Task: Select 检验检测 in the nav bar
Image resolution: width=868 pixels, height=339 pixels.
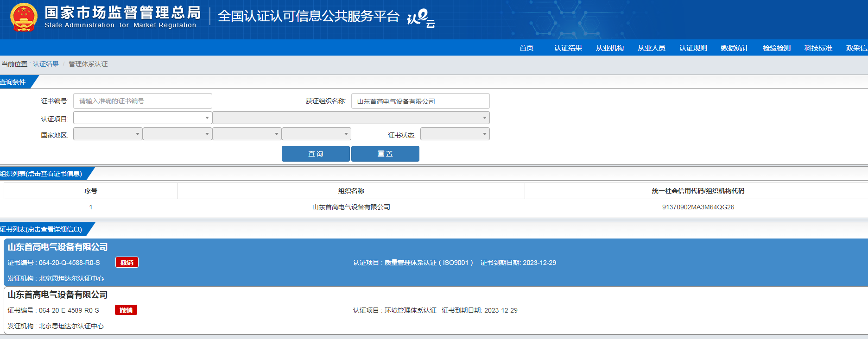Action: click(x=777, y=48)
